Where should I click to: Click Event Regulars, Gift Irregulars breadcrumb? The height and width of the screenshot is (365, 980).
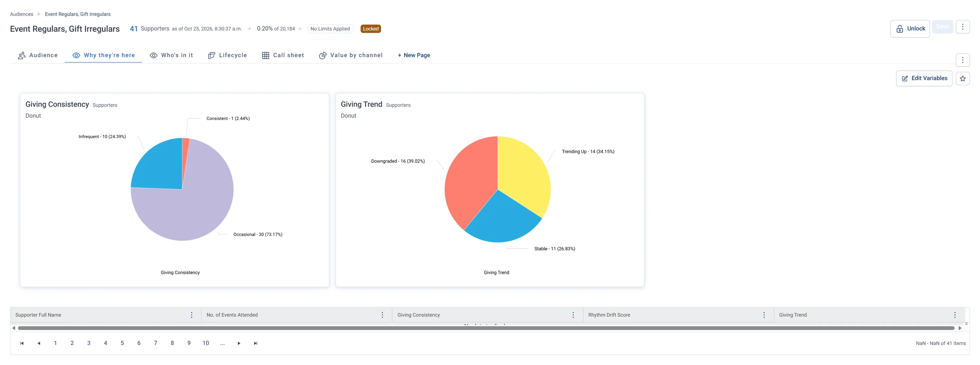(78, 14)
